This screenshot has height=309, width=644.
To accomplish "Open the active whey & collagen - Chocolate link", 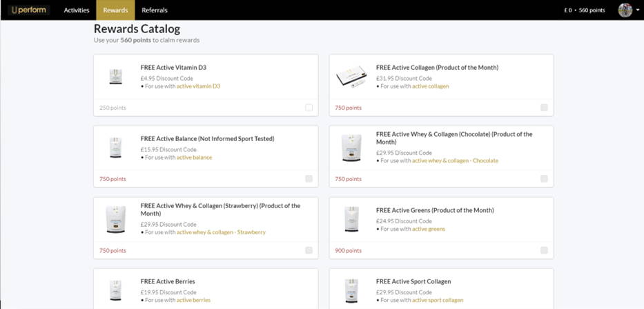I will tap(455, 161).
